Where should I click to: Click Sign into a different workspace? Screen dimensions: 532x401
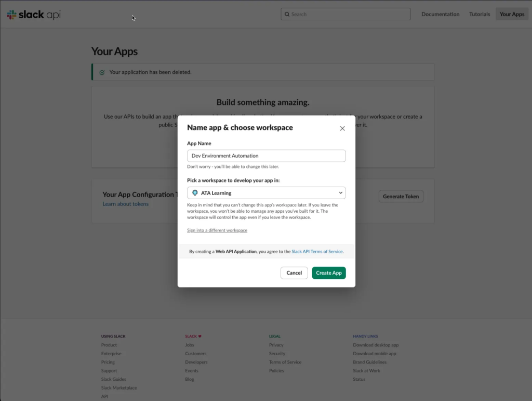(217, 230)
